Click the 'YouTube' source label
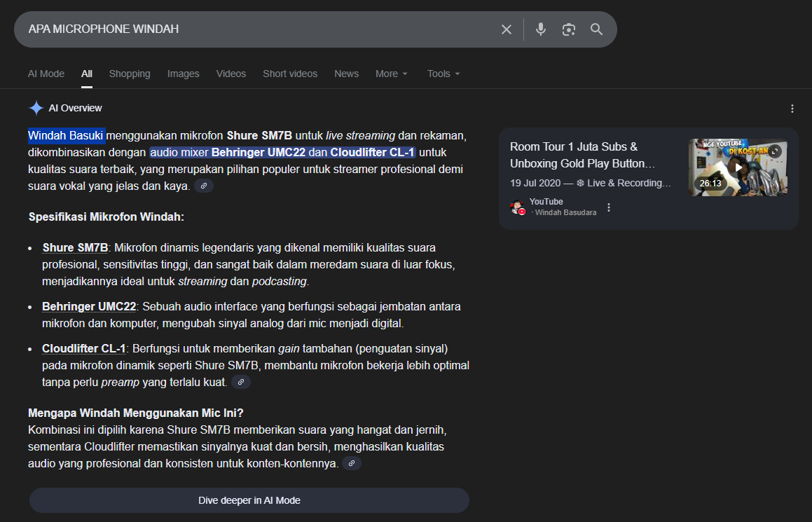 [546, 202]
